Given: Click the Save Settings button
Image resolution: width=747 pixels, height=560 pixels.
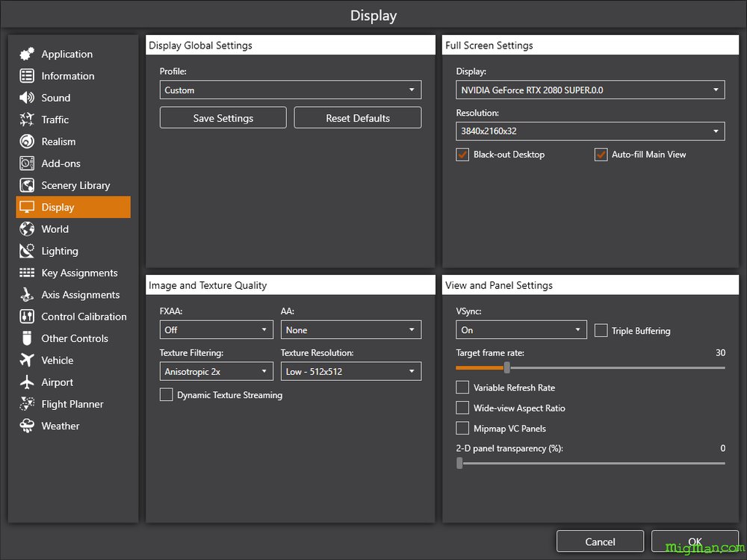Looking at the screenshot, I should click(223, 118).
